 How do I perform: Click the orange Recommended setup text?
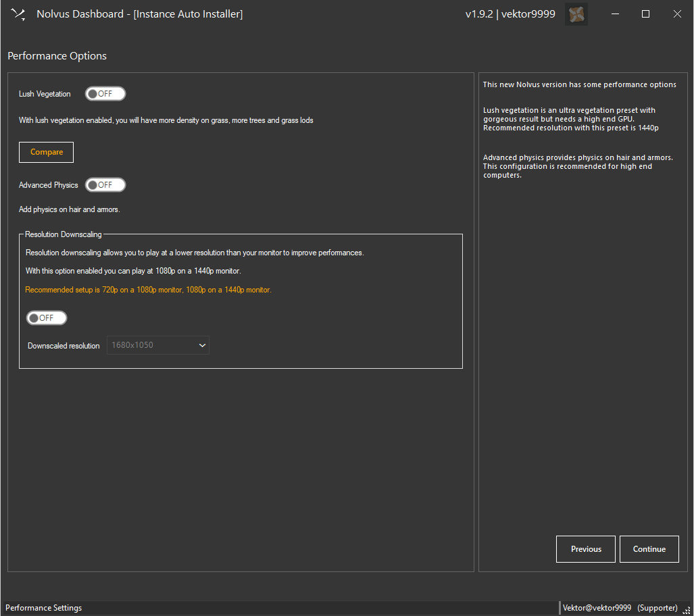[148, 290]
